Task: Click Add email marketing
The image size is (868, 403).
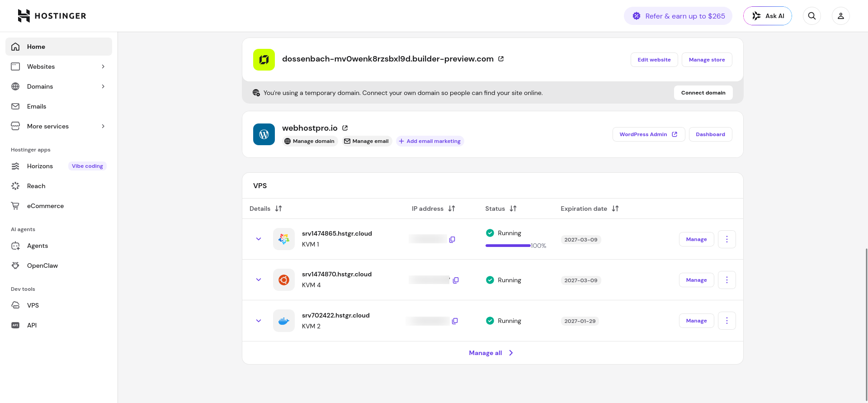Action: (430, 141)
